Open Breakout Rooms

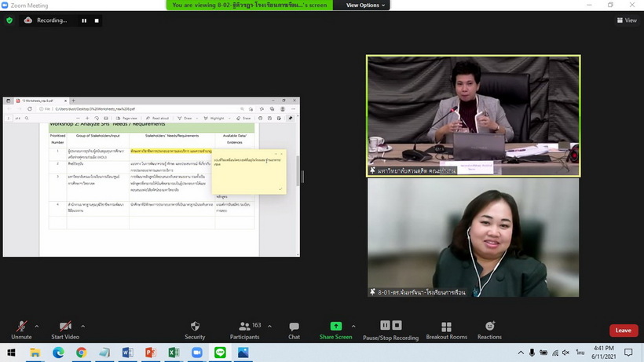(446, 327)
